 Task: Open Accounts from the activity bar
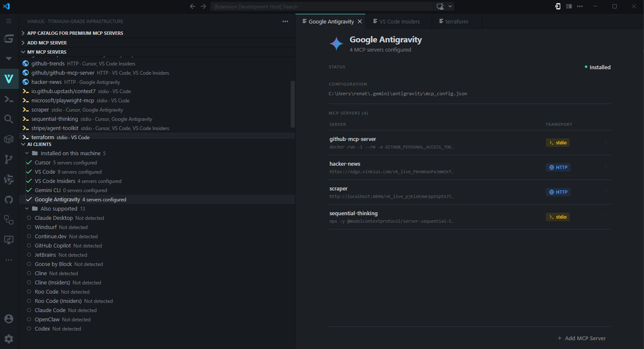point(9,319)
